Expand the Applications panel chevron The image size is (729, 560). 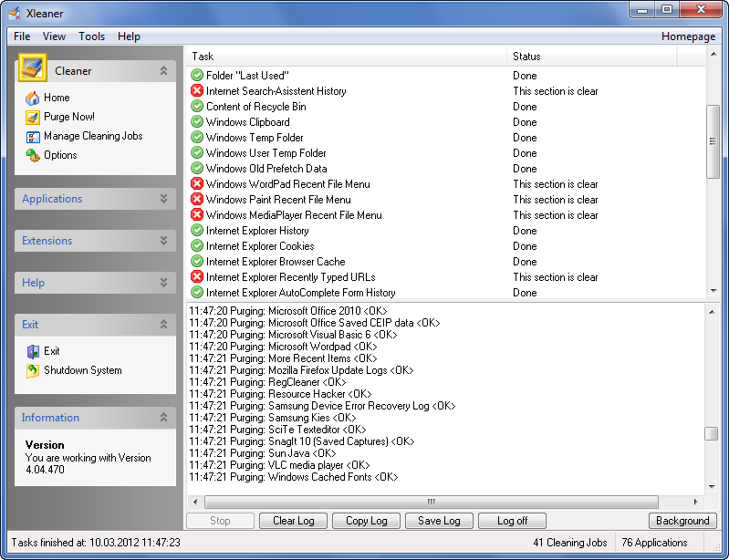163,199
